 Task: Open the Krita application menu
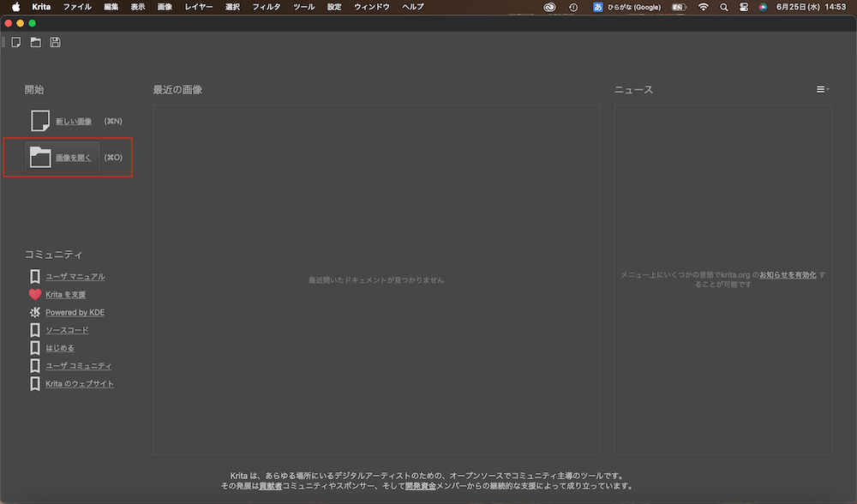41,7
